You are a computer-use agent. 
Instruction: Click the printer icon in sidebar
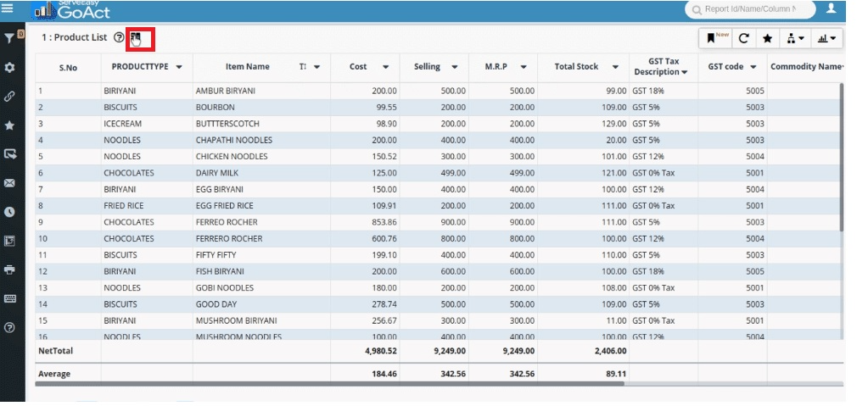coord(9,270)
